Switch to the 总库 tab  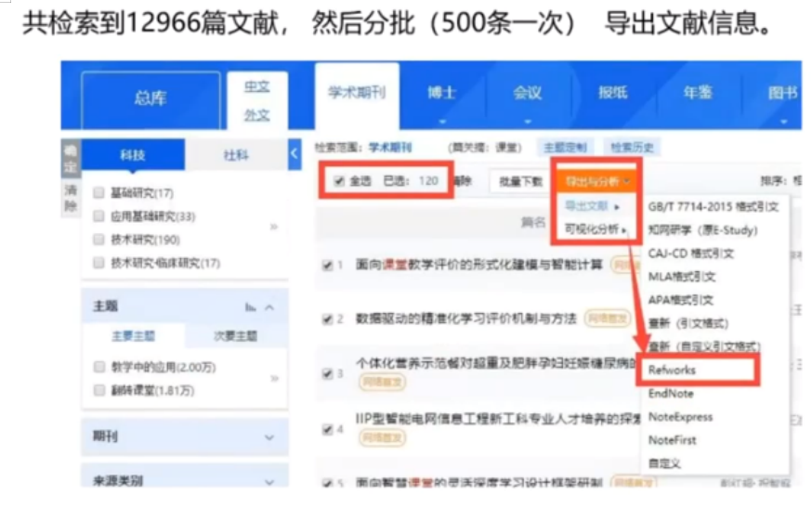point(151,98)
